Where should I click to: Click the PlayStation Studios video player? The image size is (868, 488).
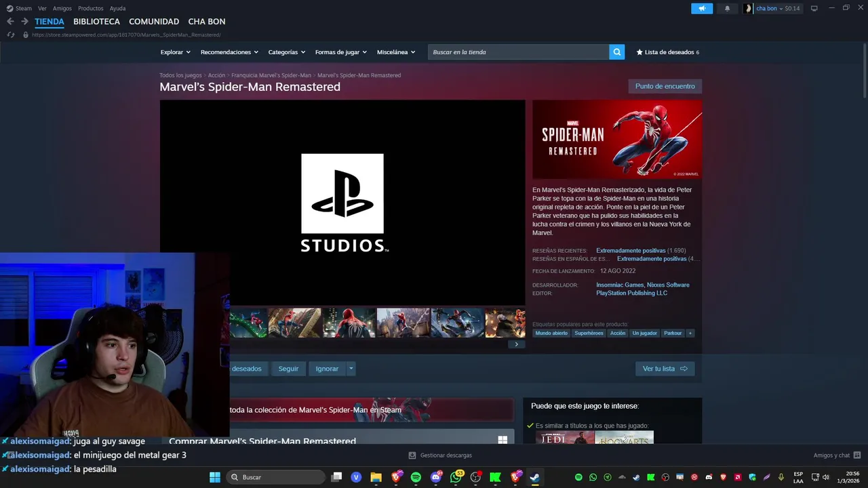(342, 203)
